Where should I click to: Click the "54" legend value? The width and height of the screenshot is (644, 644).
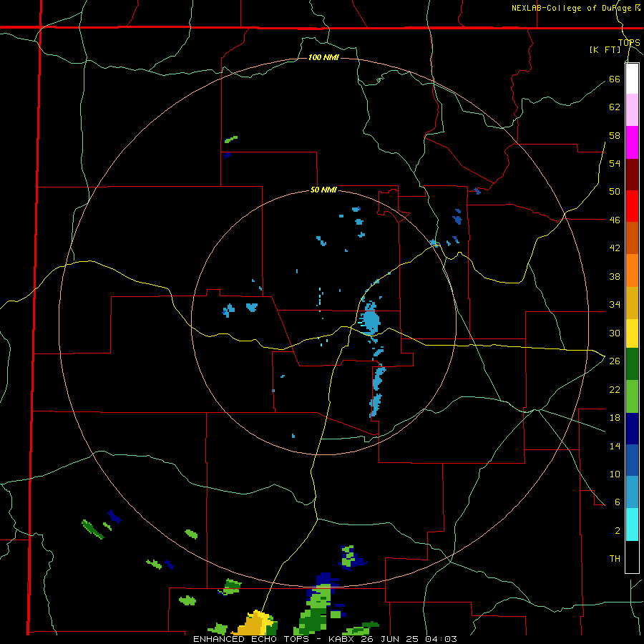(x=615, y=163)
